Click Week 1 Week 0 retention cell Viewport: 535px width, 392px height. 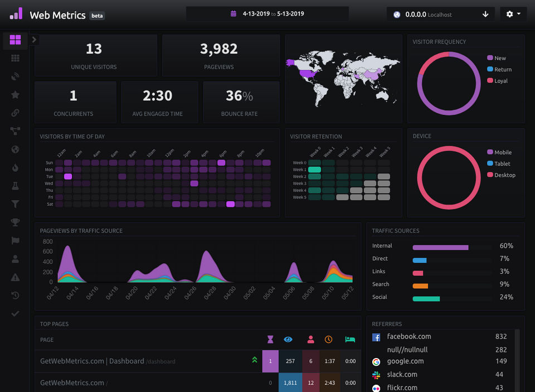(x=314, y=170)
